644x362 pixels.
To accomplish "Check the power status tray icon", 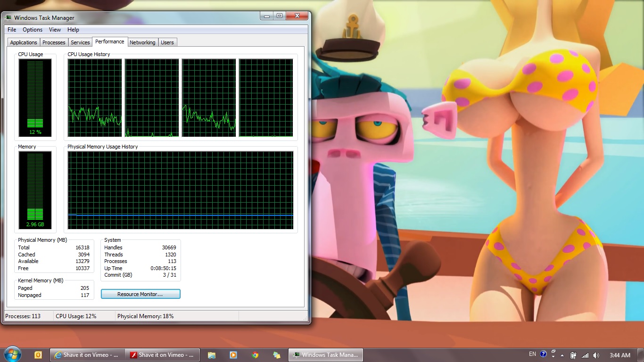I will pyautogui.click(x=574, y=355).
